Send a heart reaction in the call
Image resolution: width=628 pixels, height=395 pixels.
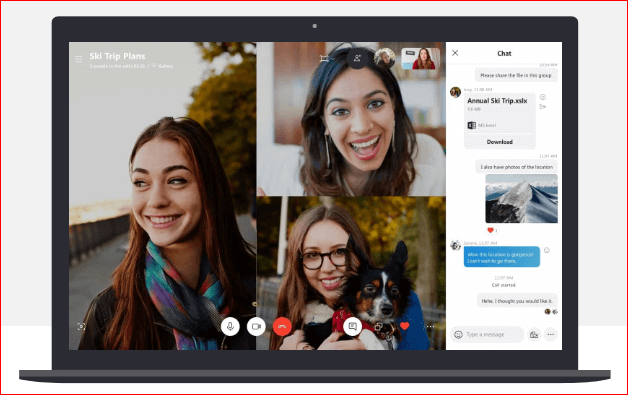[x=405, y=326]
